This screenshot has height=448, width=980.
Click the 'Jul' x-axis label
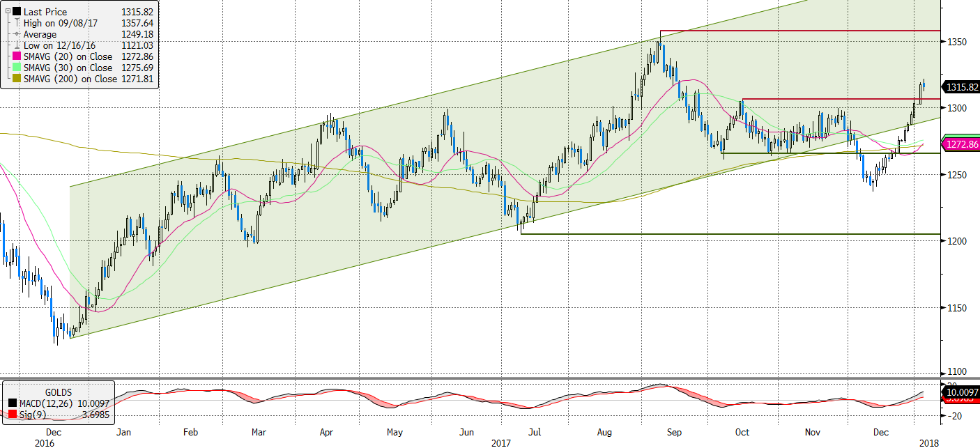(x=535, y=432)
